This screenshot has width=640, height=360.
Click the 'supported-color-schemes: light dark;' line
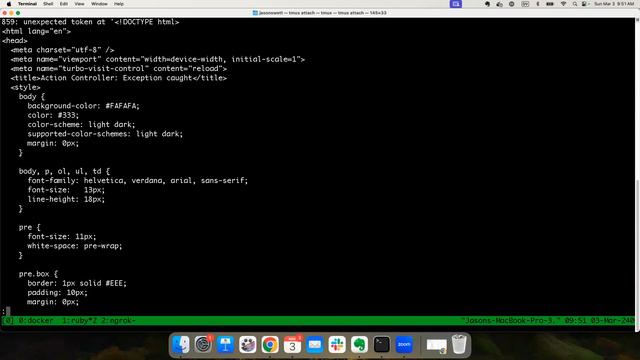pos(105,134)
